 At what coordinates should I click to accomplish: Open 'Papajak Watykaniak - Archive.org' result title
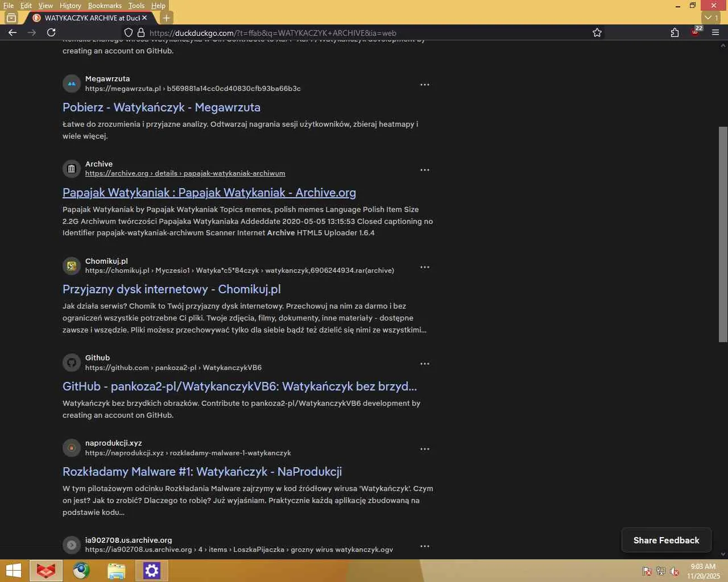click(x=209, y=193)
